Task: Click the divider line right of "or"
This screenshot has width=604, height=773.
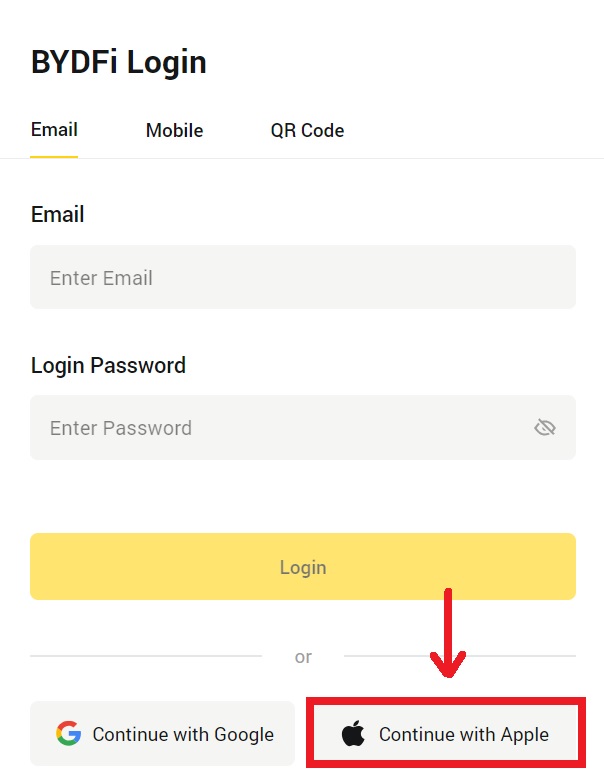Action: point(460,656)
